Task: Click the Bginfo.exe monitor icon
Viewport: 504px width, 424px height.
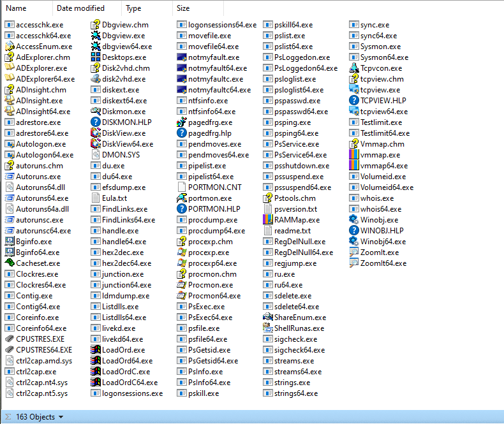Action: 10,241
